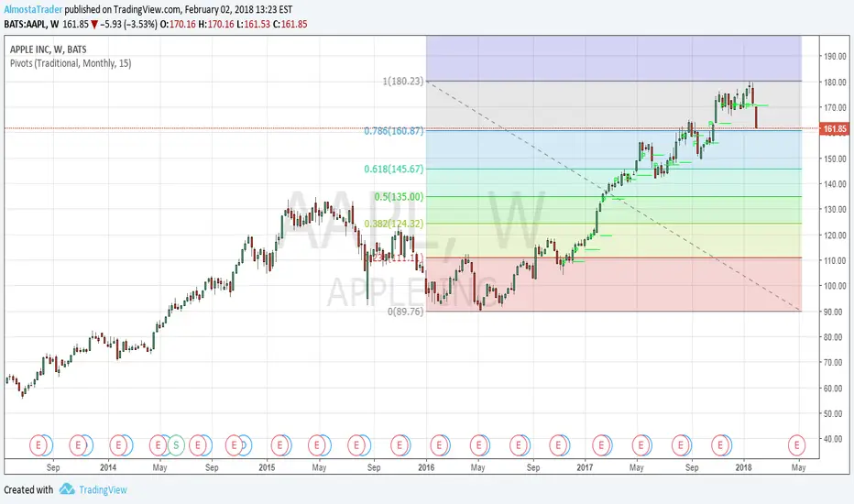The width and height of the screenshot is (854, 504).
Task: Click the O:170.16 open value in header
Action: tap(178, 25)
